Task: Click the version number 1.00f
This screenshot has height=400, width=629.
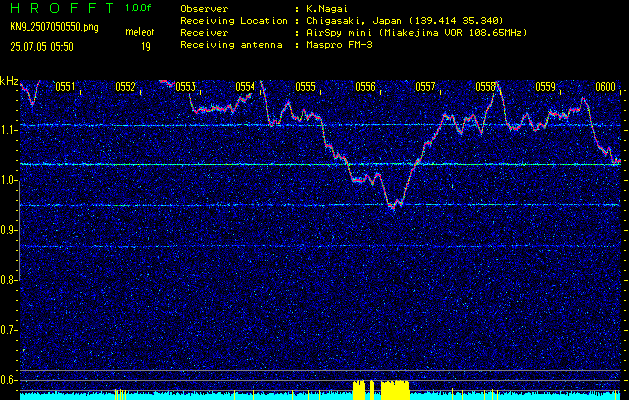Action: tap(138, 8)
